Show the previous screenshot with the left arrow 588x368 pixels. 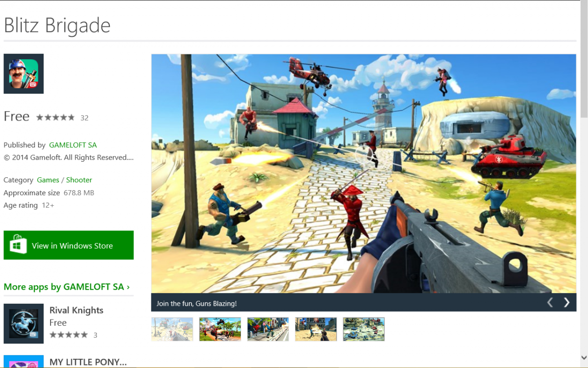[550, 302]
